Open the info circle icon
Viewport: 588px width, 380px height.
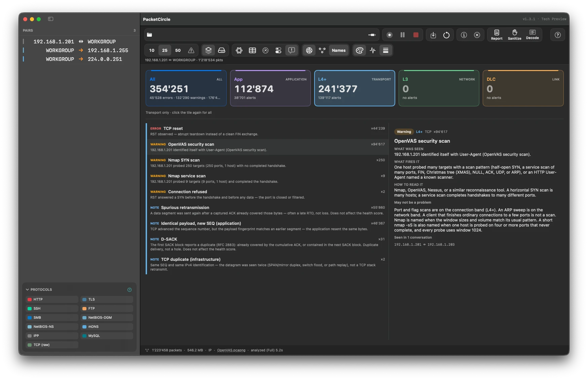point(464,35)
